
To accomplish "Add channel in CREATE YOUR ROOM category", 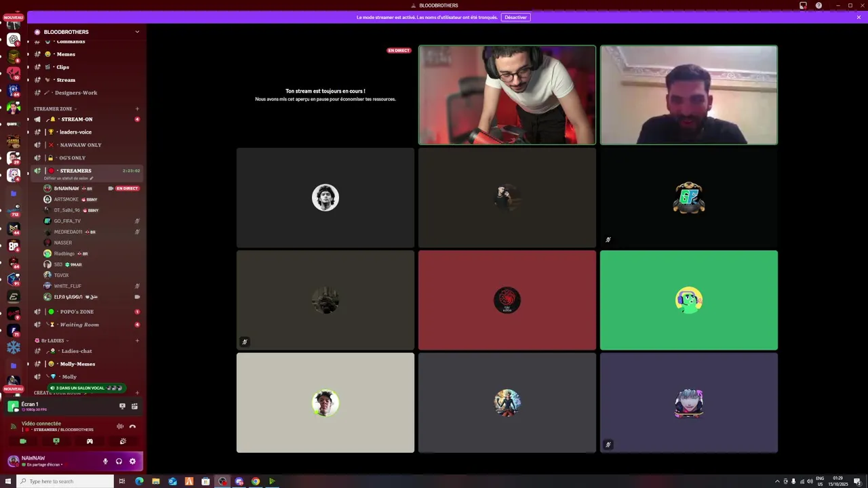I will click(x=137, y=393).
